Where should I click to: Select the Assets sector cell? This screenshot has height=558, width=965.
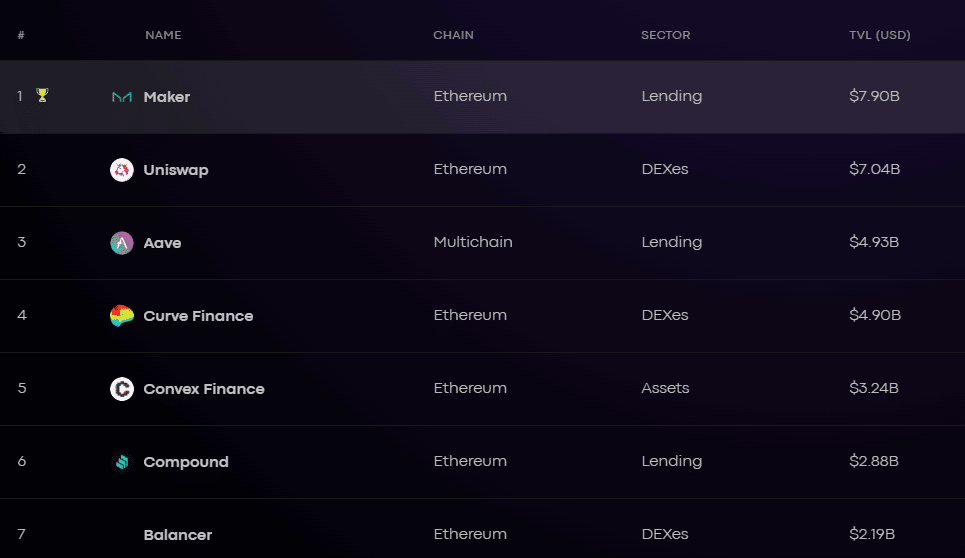point(665,388)
